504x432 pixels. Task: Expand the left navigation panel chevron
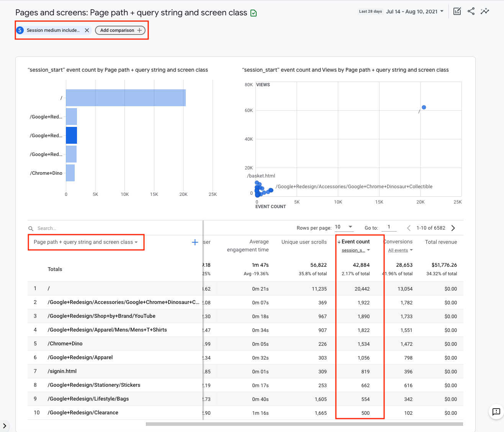[x=5, y=425]
